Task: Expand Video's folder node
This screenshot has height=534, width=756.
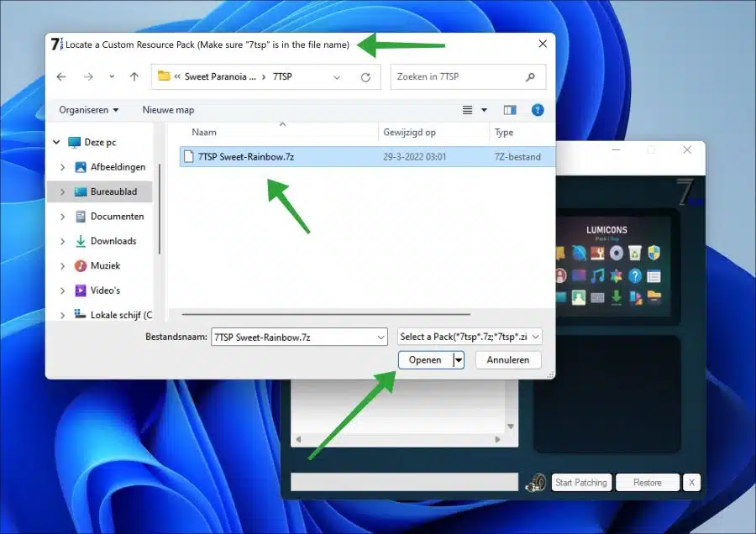Action: [63, 291]
